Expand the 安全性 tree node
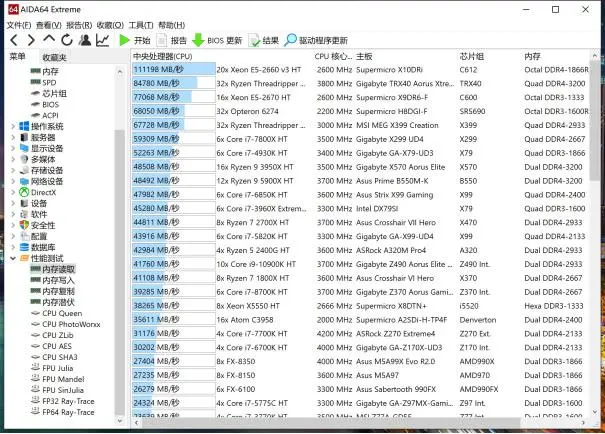The height and width of the screenshot is (434, 605). 13,225
